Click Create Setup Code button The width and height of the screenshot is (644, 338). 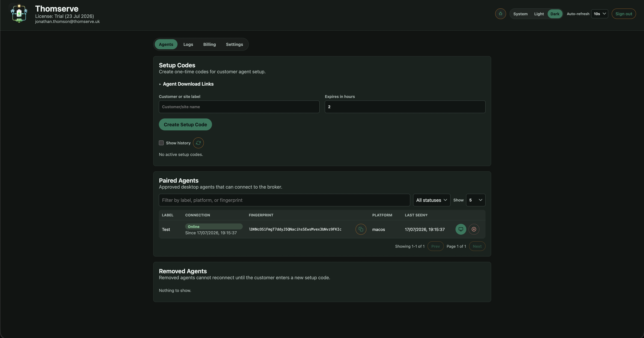click(185, 124)
